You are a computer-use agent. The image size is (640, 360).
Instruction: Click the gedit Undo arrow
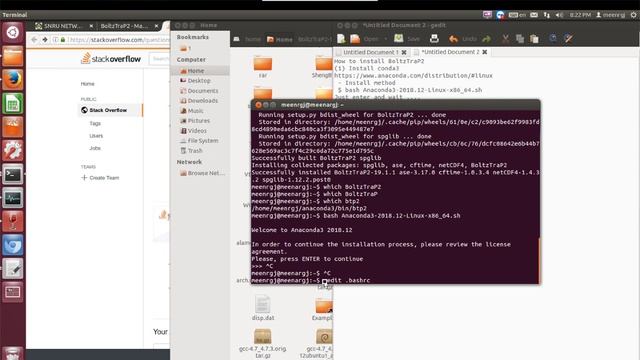(x=453, y=39)
